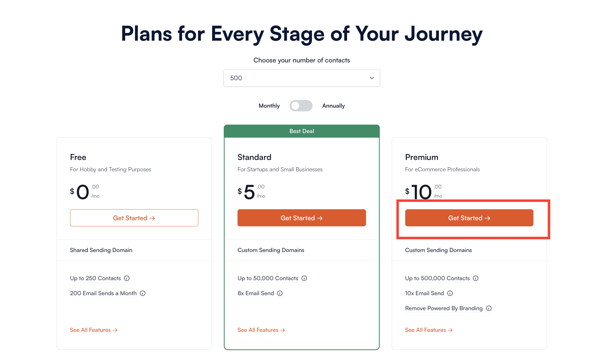606x364 pixels.
Task: Click info icon beside 10x Email Send
Action: (450, 293)
